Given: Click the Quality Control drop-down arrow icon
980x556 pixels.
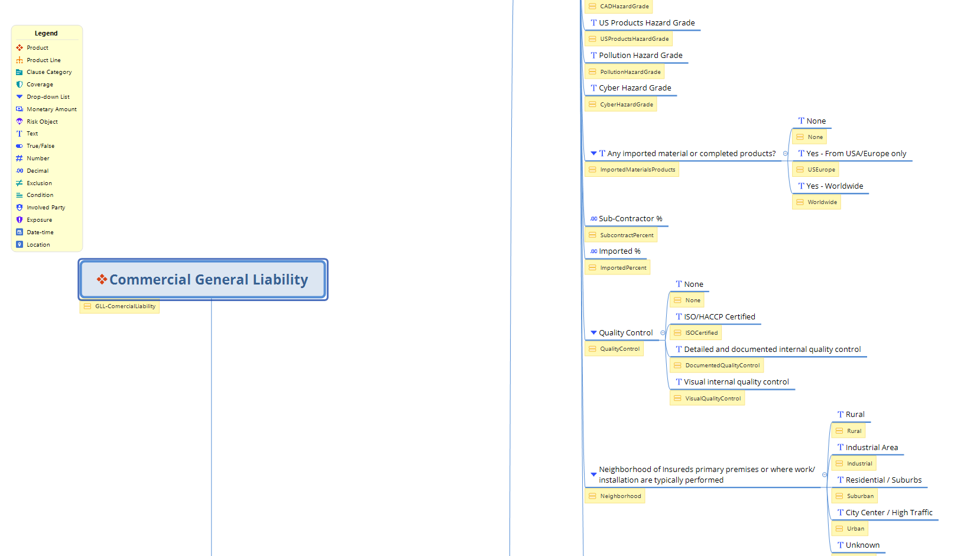Looking at the screenshot, I should tap(593, 333).
